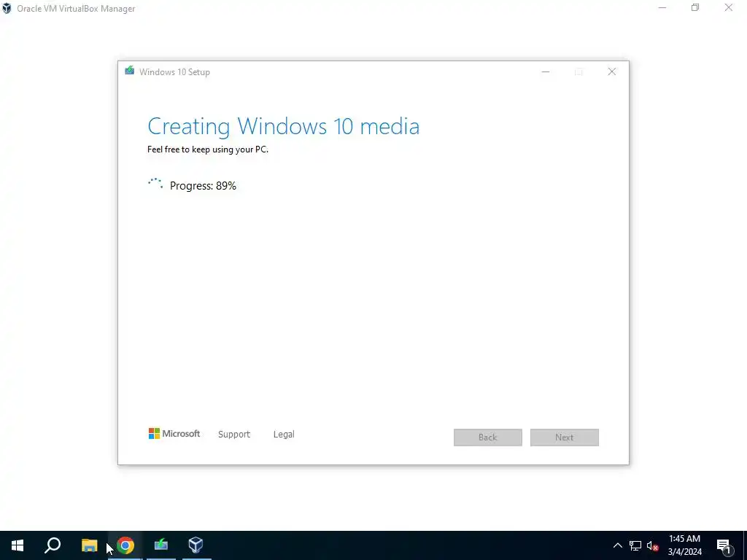747x560 pixels.
Task: Click the Back button
Action: point(488,437)
